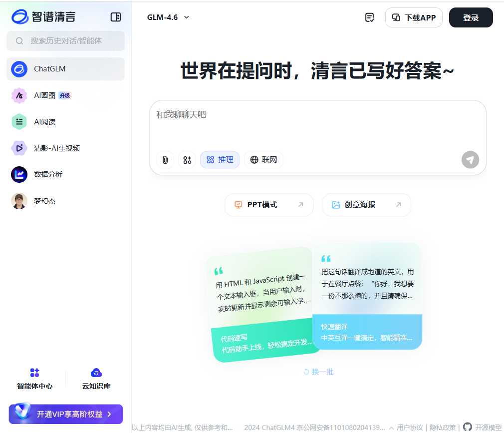The width and height of the screenshot is (504, 433).
Task: Open 隐私政策 in the footer
Action: tap(442, 428)
